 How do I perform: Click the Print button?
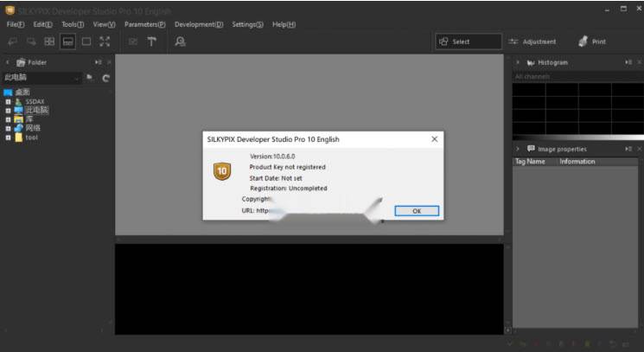(592, 42)
